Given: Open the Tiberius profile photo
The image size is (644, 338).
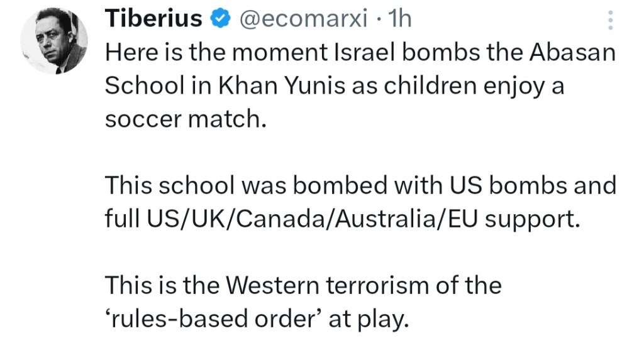Looking at the screenshot, I should pyautogui.click(x=53, y=41).
